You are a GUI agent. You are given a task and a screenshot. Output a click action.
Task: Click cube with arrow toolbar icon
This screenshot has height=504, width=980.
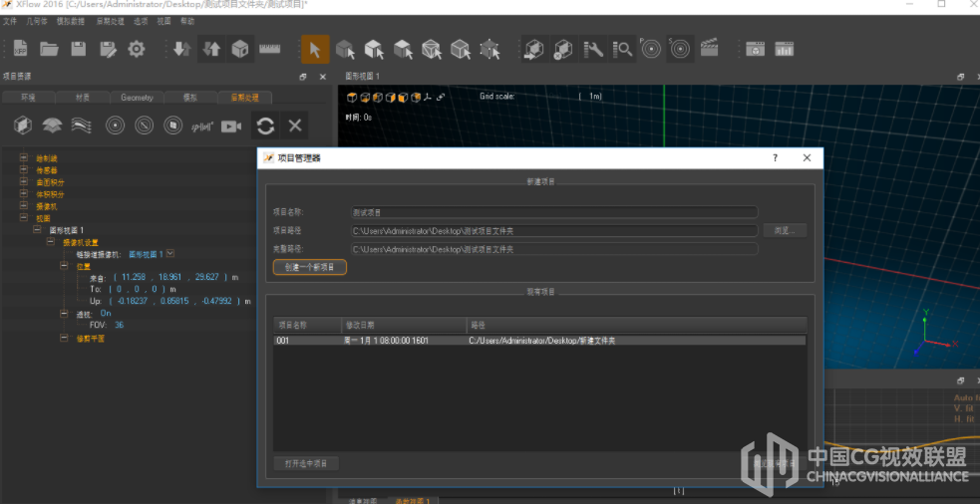(x=535, y=50)
